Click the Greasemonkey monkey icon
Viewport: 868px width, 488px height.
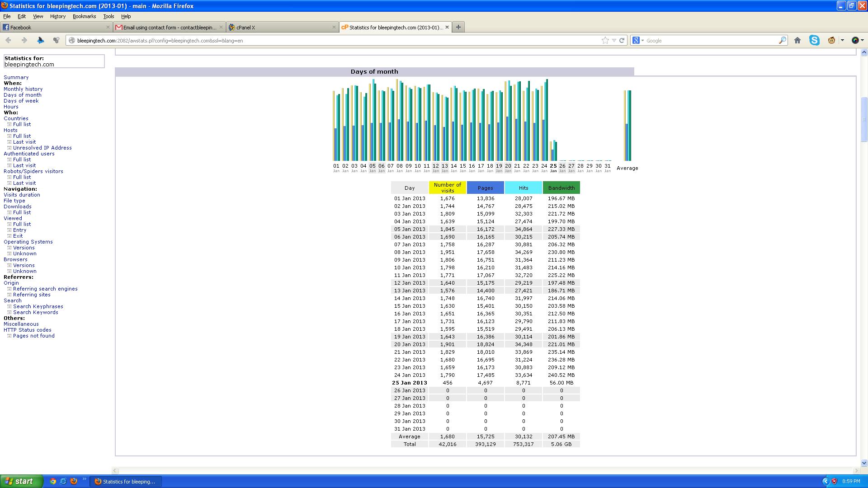pos(831,41)
